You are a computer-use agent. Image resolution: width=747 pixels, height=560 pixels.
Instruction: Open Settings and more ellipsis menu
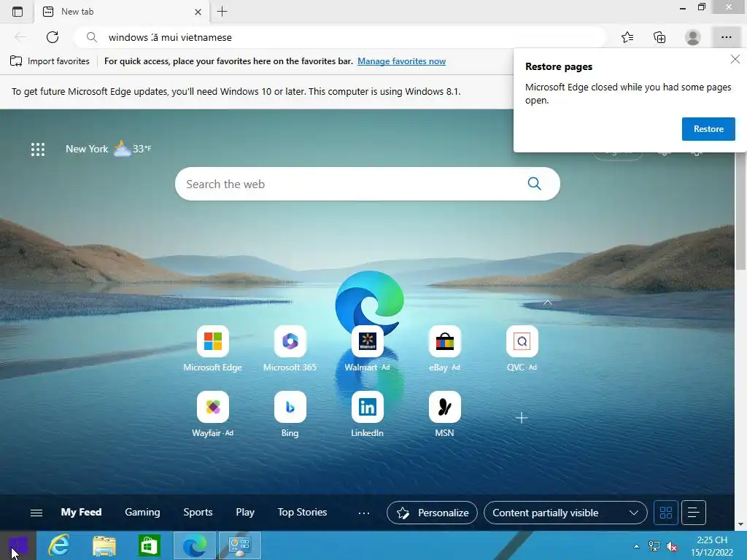tap(726, 37)
